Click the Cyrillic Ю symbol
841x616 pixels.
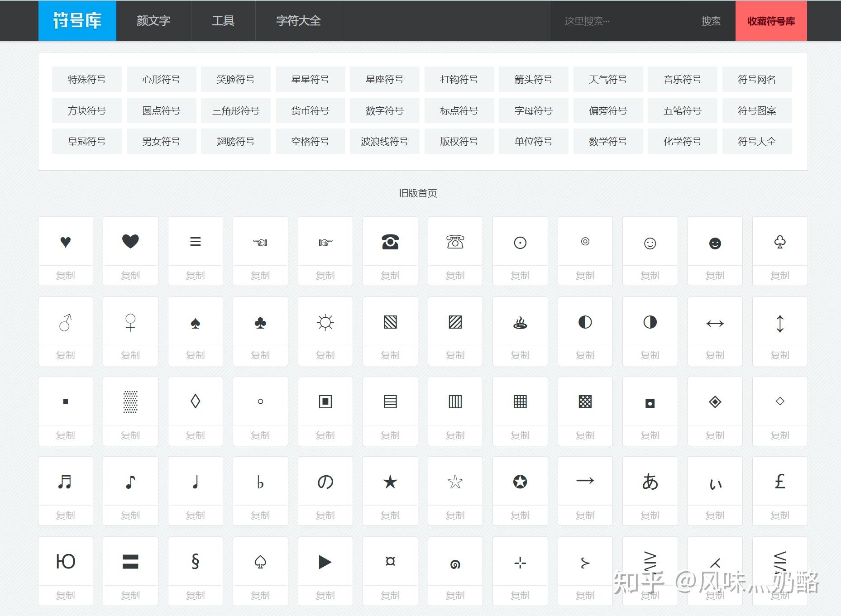click(x=66, y=562)
